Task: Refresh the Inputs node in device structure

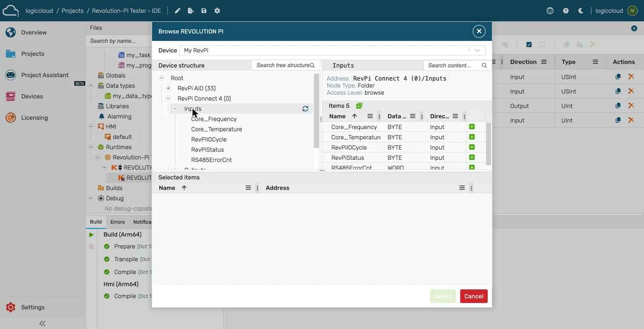Action: tap(305, 109)
